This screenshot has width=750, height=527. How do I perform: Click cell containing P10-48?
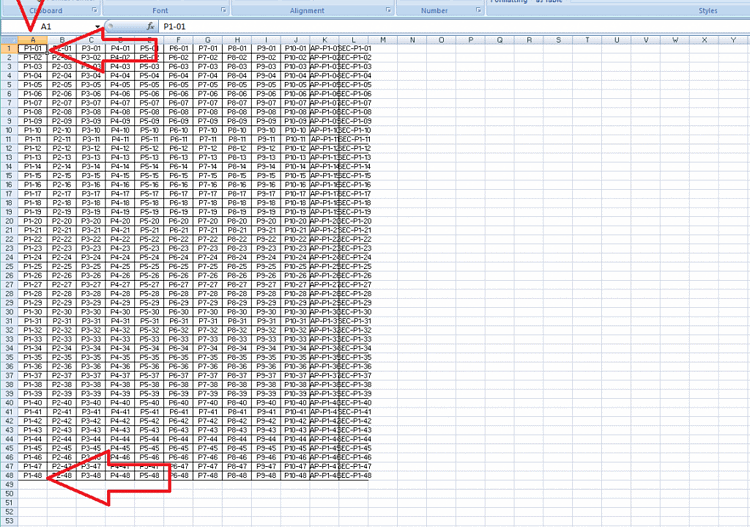tap(295, 475)
